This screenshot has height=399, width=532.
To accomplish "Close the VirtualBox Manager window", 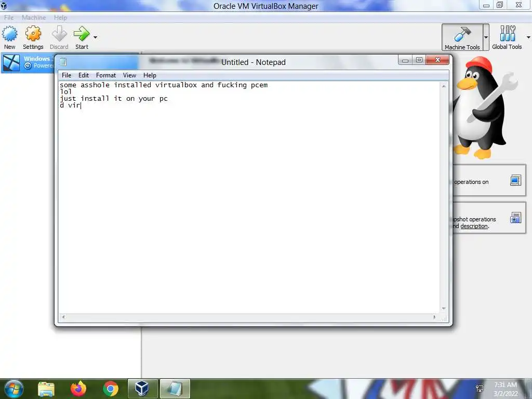I will [519, 5].
